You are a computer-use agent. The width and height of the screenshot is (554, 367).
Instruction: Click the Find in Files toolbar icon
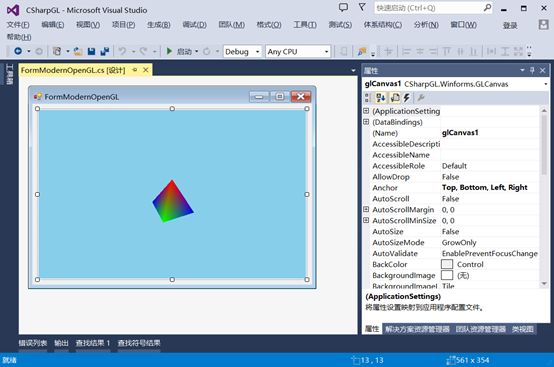pos(362,52)
